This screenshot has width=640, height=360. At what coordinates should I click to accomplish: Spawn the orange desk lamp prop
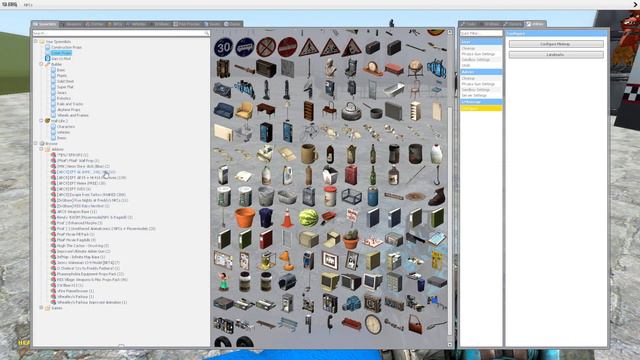[287, 260]
